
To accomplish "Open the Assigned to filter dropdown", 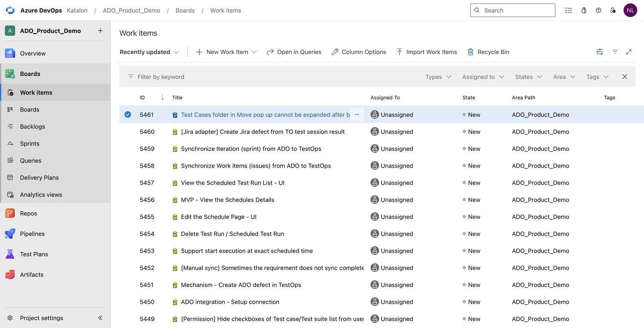I will point(483,77).
